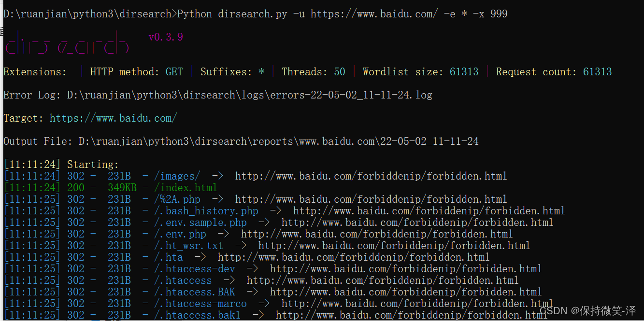Viewport: 644px width, 321px height.
Task: Click the /.hta result path
Action: pos(168,257)
